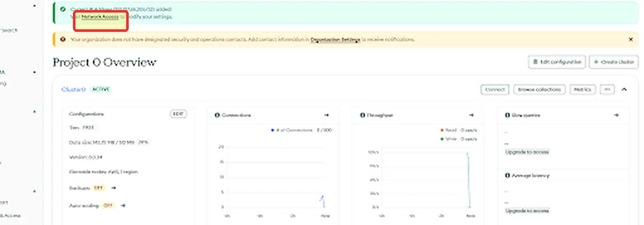Click the Backups OFF badge
644x225 pixels.
tap(99, 188)
